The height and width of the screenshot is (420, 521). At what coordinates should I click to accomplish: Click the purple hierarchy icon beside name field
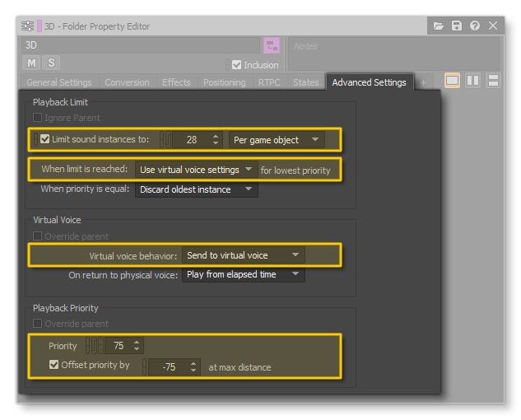pos(271,45)
